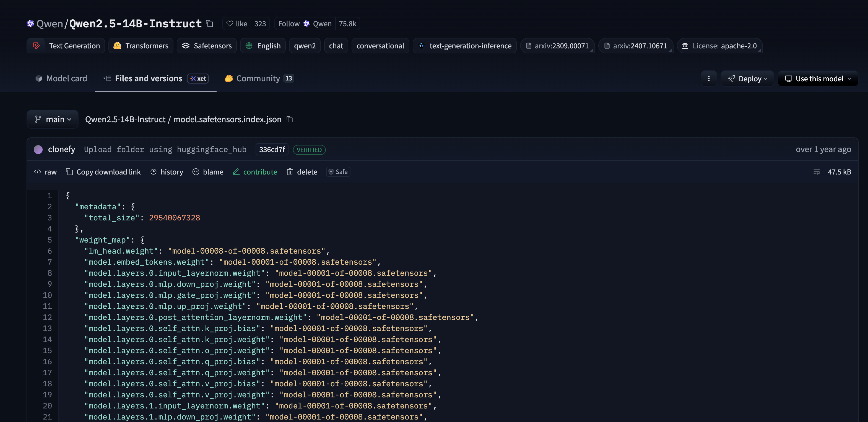Screen dimensions: 868x422
Task: Expand the Use this model menu
Action: [x=818, y=79]
